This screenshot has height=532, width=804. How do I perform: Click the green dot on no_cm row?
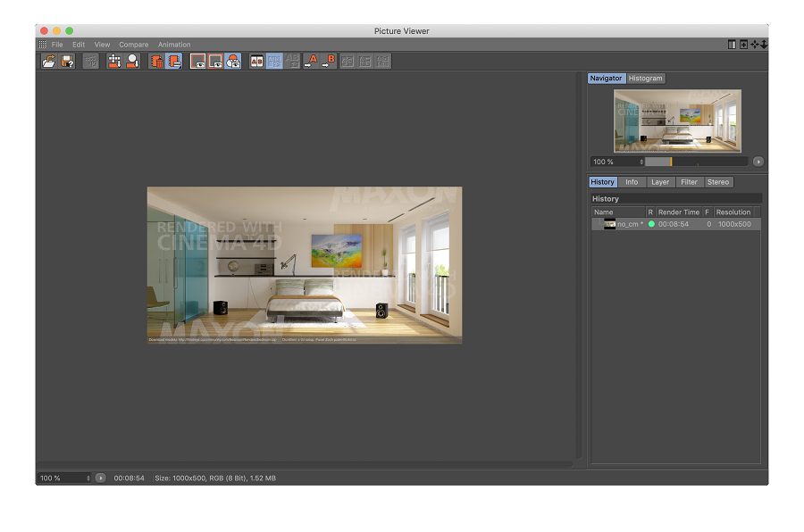tap(651, 224)
